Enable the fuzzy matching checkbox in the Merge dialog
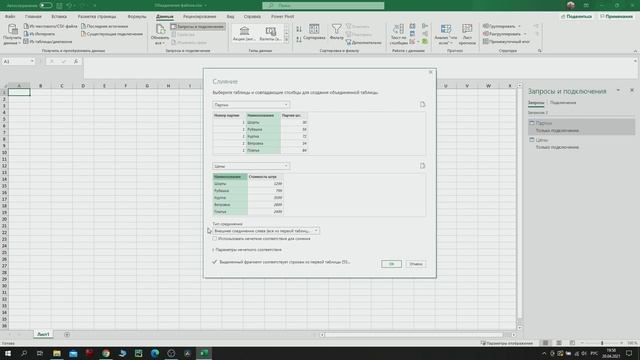640x360 pixels. point(215,239)
